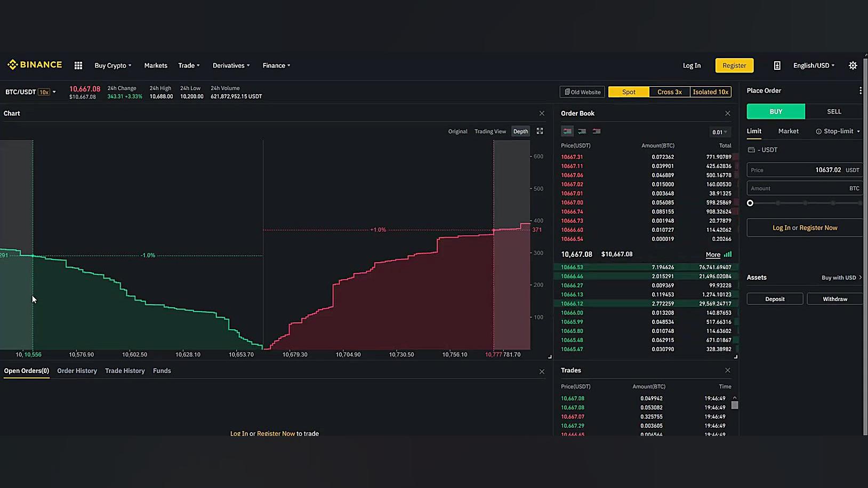Select bid price 10666.12 in order book

(x=572, y=304)
